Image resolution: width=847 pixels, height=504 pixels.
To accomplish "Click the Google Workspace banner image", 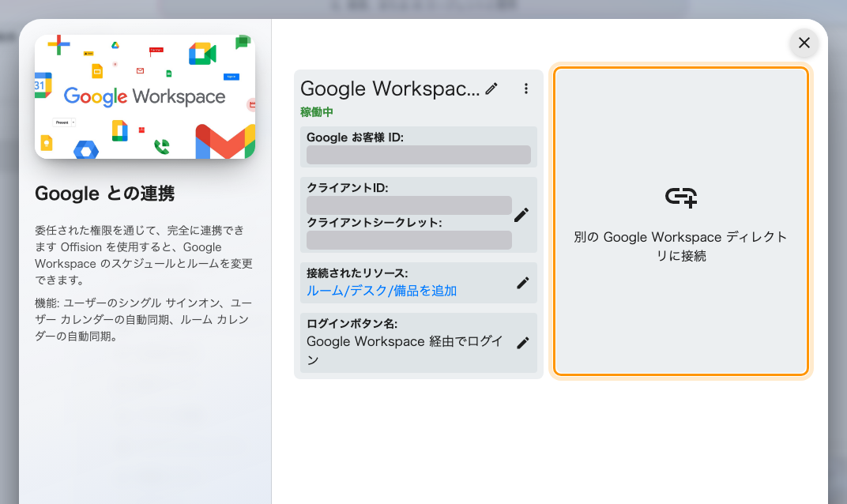I will tap(145, 96).
